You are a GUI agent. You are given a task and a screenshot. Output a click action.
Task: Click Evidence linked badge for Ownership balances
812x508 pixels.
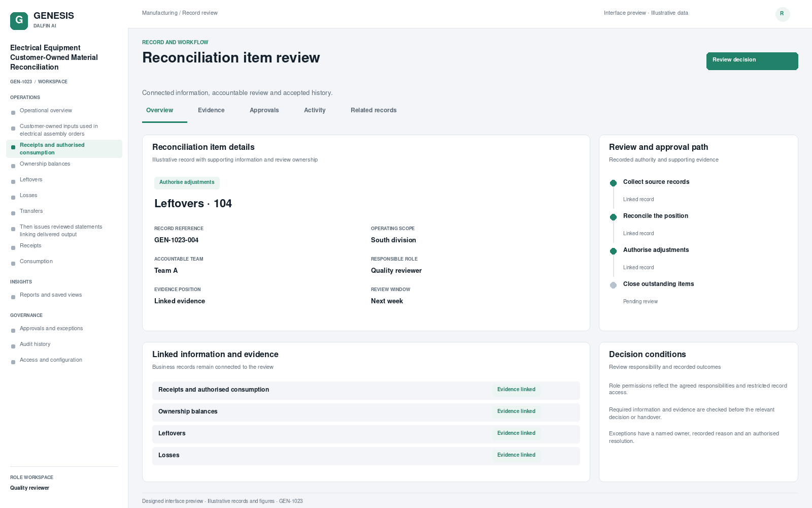[516, 411]
